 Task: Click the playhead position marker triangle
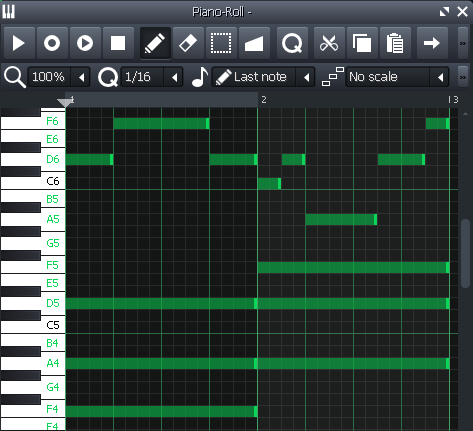pos(65,103)
